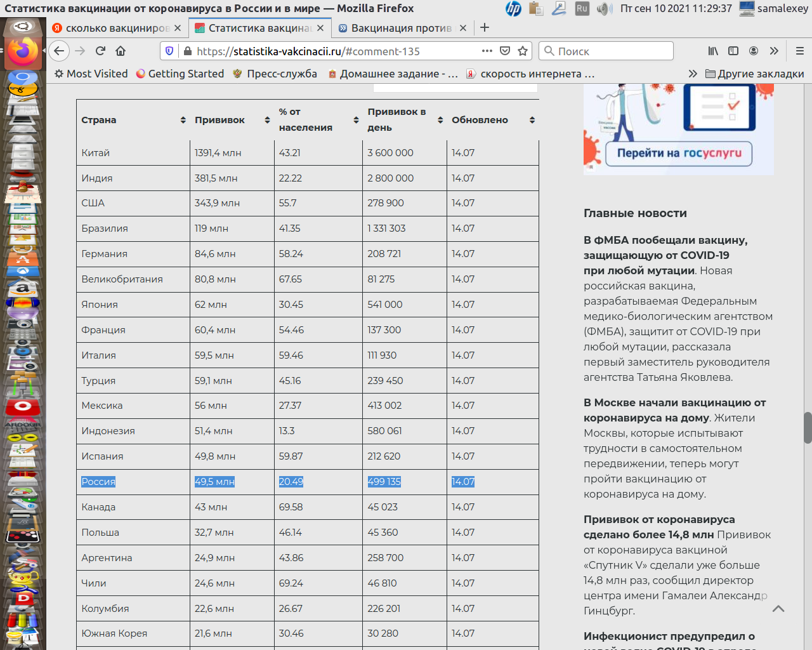Screen dimensions: 812x650
Task: Open the Firefox home page
Action: point(121,51)
